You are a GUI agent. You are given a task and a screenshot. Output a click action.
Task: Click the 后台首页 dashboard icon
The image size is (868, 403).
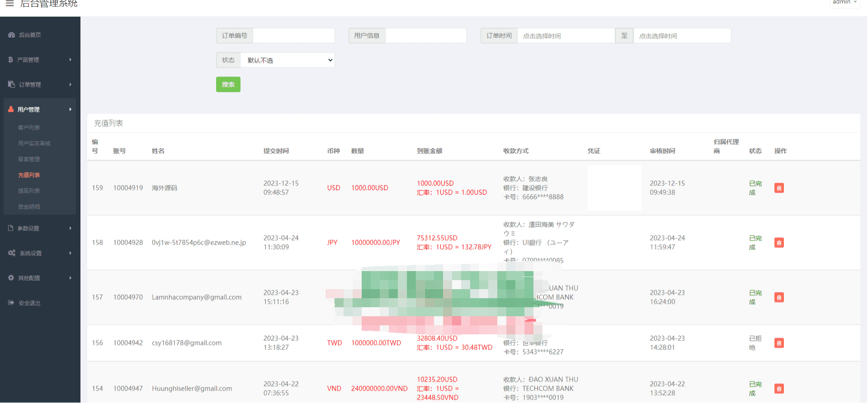(12, 35)
